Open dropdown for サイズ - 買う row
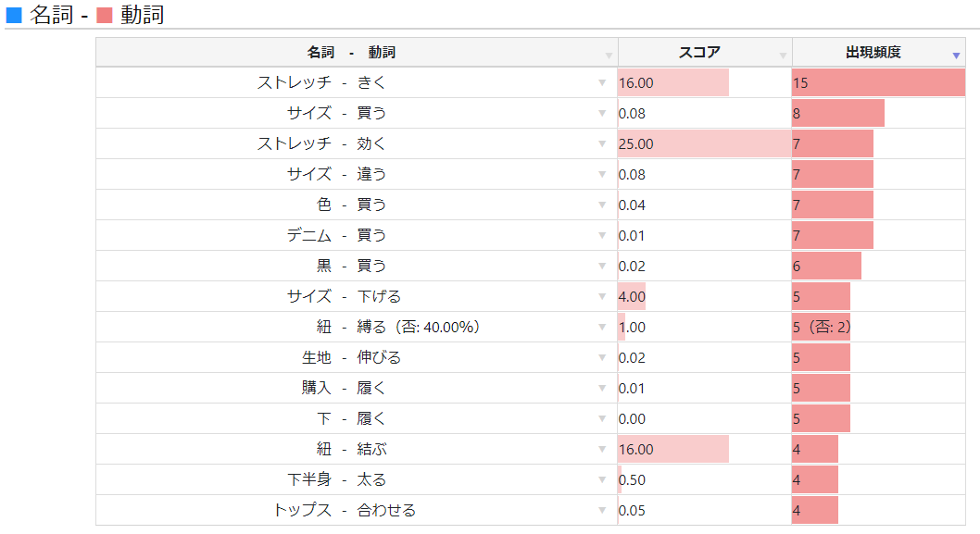980x534 pixels. pos(603,114)
